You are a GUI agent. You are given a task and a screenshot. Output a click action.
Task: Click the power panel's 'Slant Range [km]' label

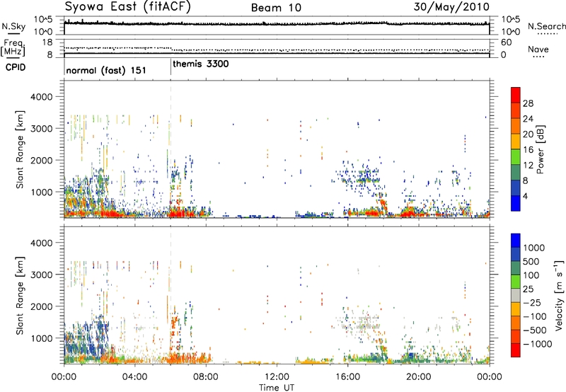pyautogui.click(x=20, y=149)
